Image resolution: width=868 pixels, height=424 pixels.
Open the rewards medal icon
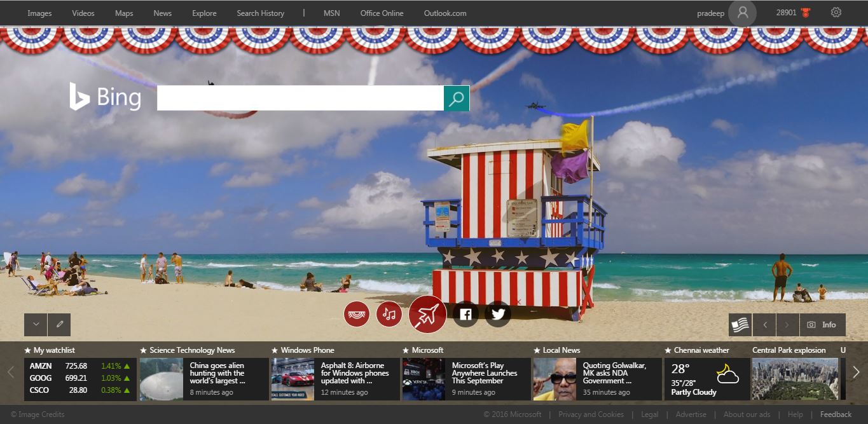tap(806, 13)
